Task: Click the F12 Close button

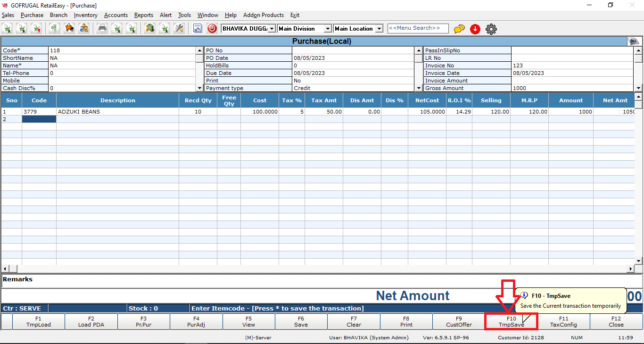Action: pyautogui.click(x=616, y=321)
